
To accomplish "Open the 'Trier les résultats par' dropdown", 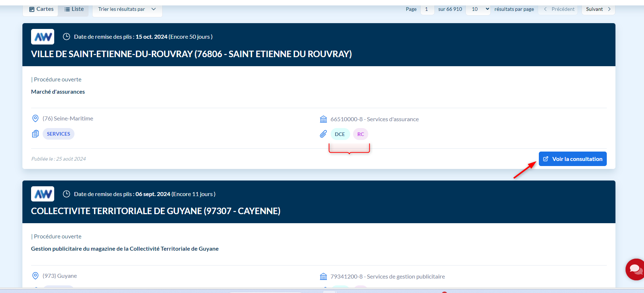I will [127, 9].
